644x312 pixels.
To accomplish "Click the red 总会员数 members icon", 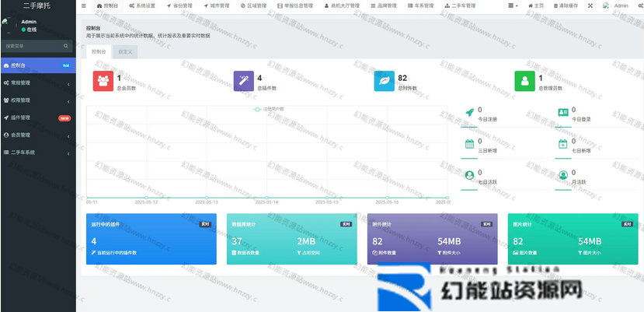I will (x=103, y=81).
